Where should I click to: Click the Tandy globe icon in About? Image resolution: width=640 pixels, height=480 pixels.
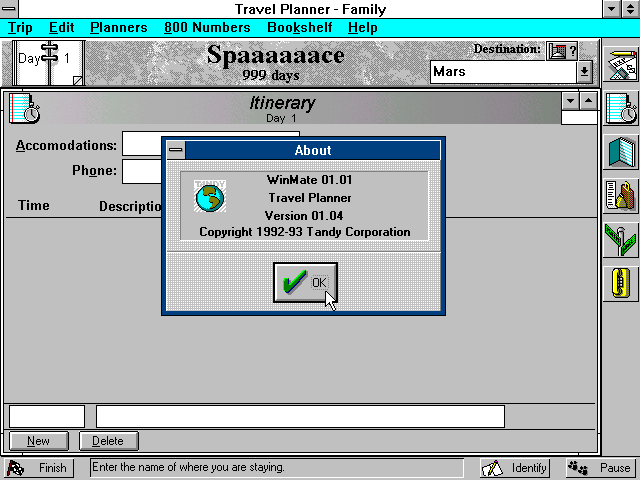(x=210, y=196)
